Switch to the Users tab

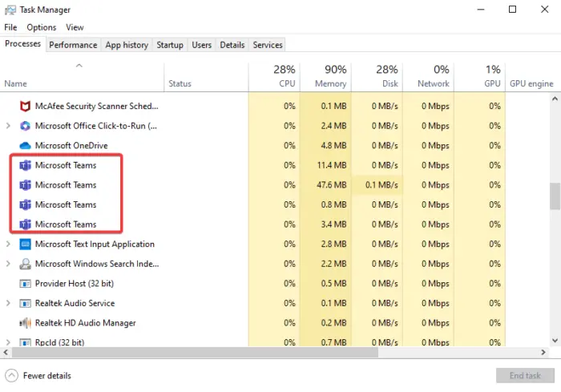201,45
